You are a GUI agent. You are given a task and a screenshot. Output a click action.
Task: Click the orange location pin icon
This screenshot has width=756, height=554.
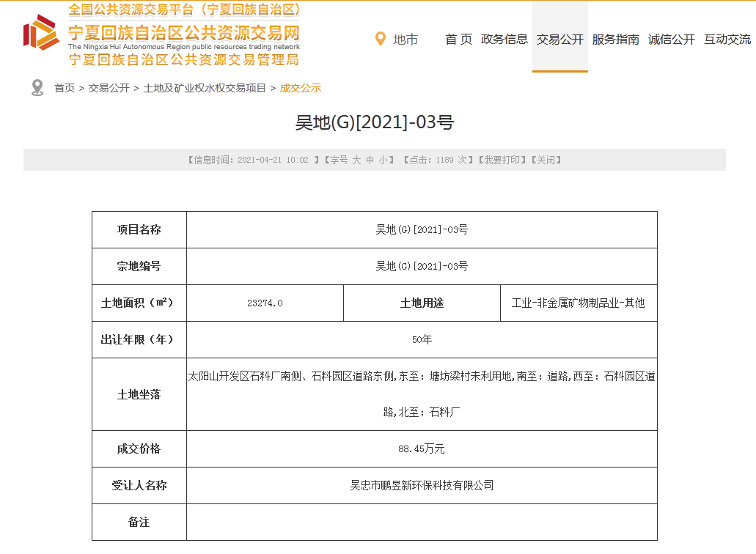(x=381, y=39)
